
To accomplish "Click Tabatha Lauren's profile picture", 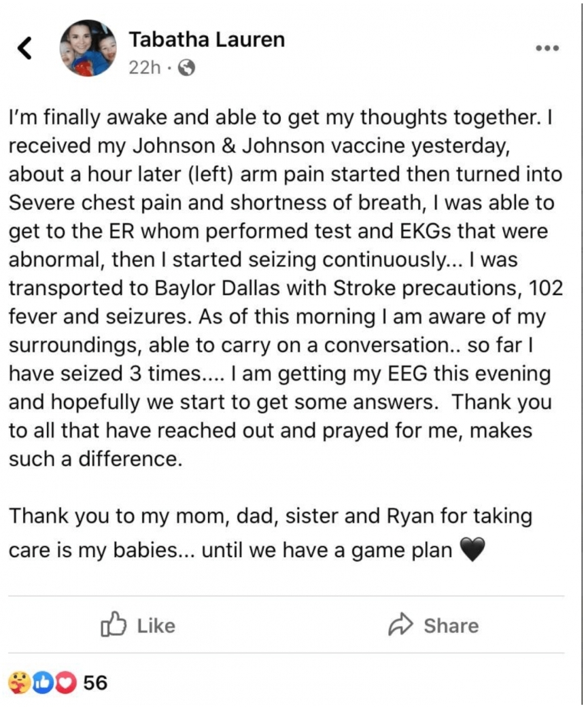I will coord(88,48).
